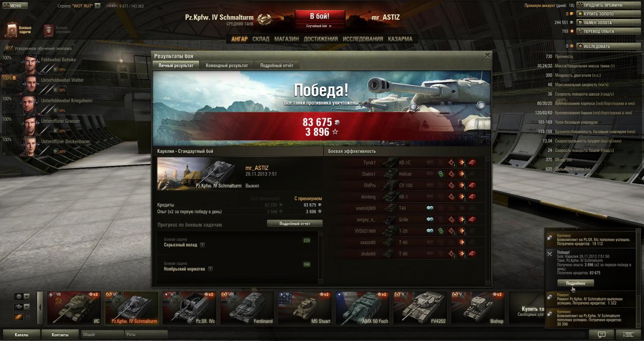The height and width of the screenshot is (341, 644).
Task: Open the Боевые задачи missions icon
Action: point(11,30)
